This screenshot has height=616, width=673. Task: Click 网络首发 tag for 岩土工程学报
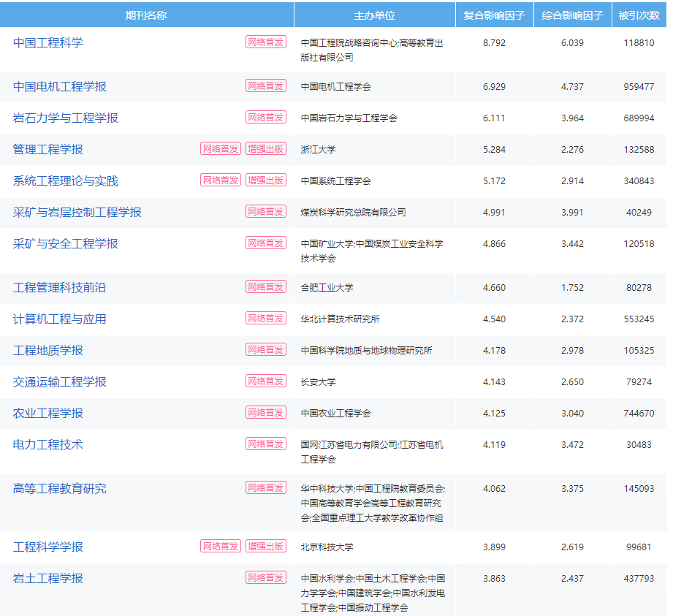click(x=266, y=577)
